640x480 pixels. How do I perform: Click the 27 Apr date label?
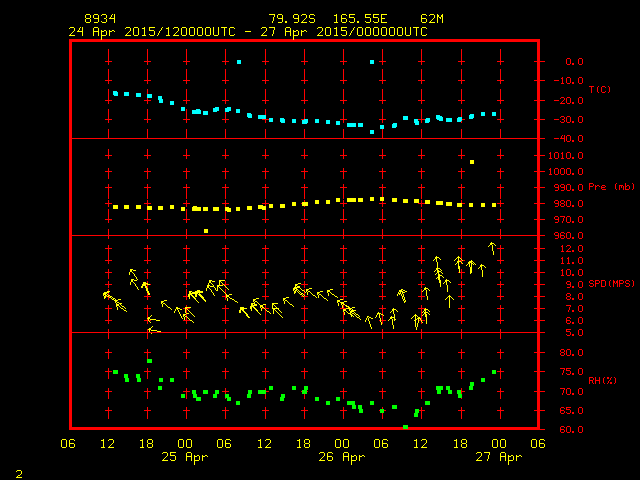(499, 457)
